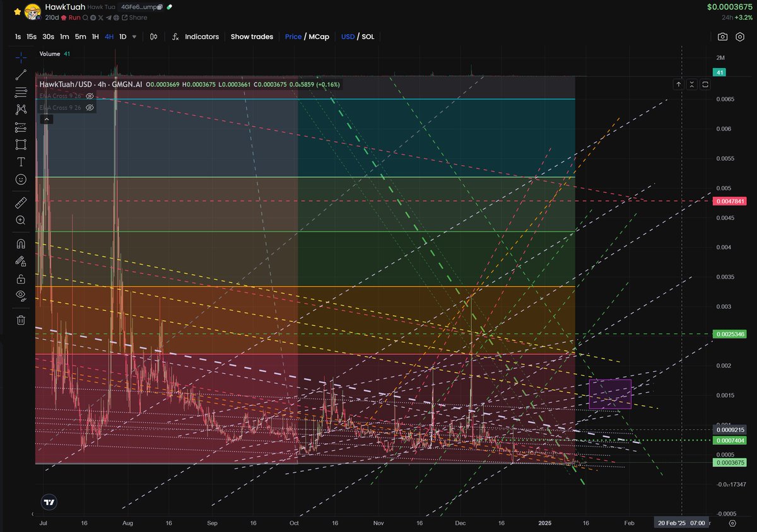757x532 pixels.
Task: Select the purple rectangle drawing on chart
Action: click(610, 394)
